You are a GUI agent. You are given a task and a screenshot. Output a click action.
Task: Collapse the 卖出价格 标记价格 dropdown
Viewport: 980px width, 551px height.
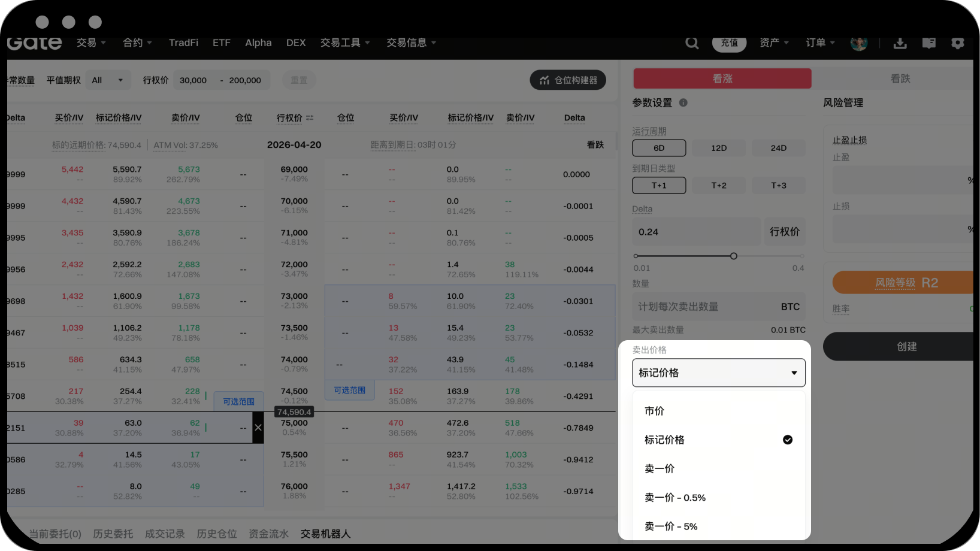[x=718, y=373]
